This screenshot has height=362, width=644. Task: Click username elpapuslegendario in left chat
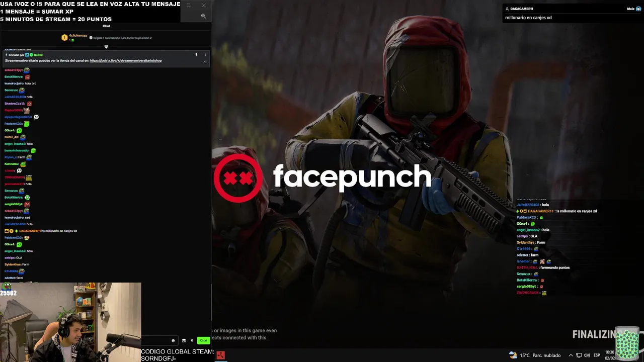click(18, 117)
